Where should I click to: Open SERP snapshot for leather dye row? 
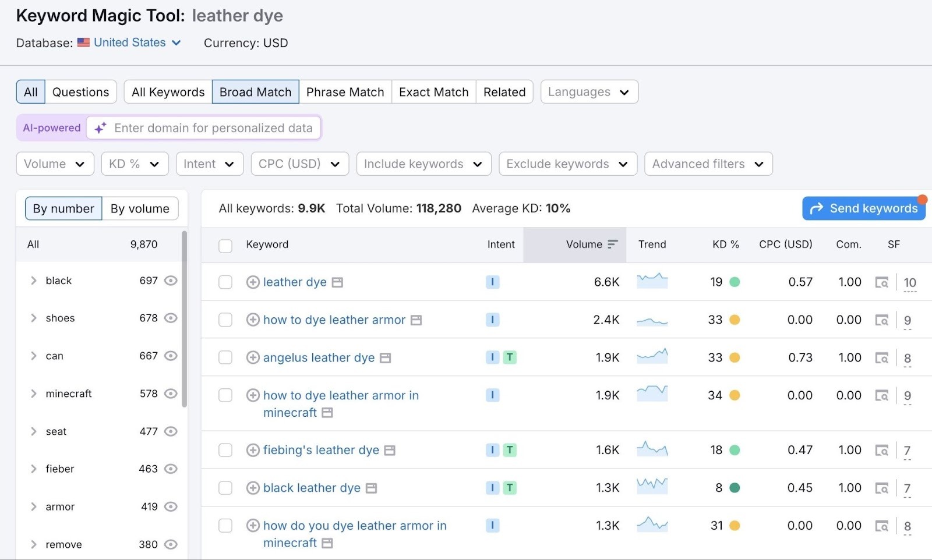tap(882, 282)
